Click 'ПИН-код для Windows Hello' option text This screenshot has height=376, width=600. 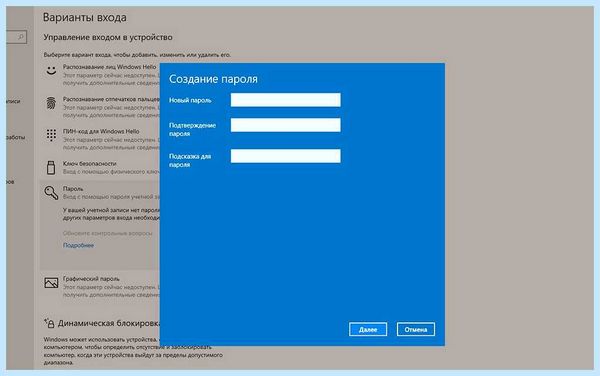(x=101, y=131)
